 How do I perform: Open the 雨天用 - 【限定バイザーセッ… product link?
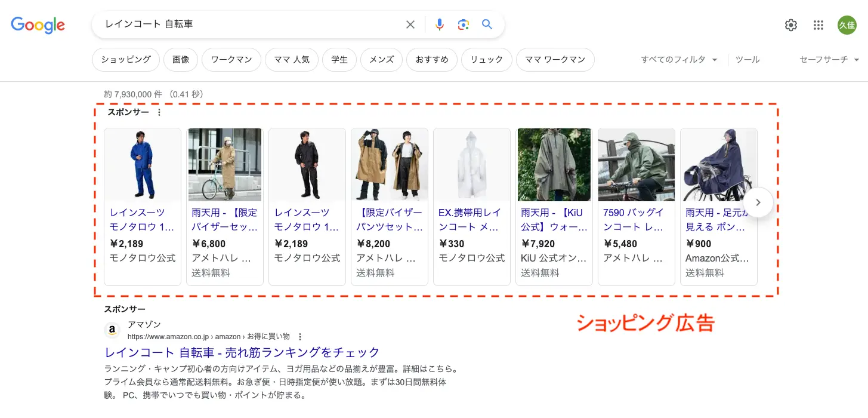pyautogui.click(x=225, y=220)
